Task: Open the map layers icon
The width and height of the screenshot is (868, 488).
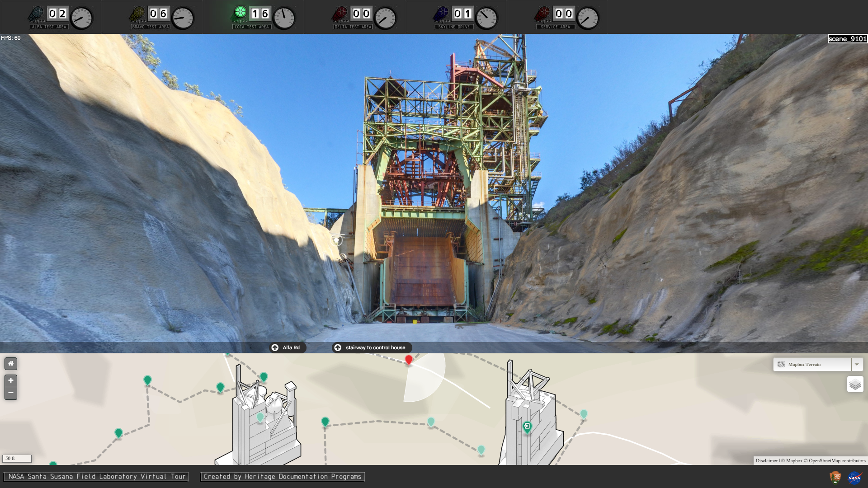Action: click(855, 385)
